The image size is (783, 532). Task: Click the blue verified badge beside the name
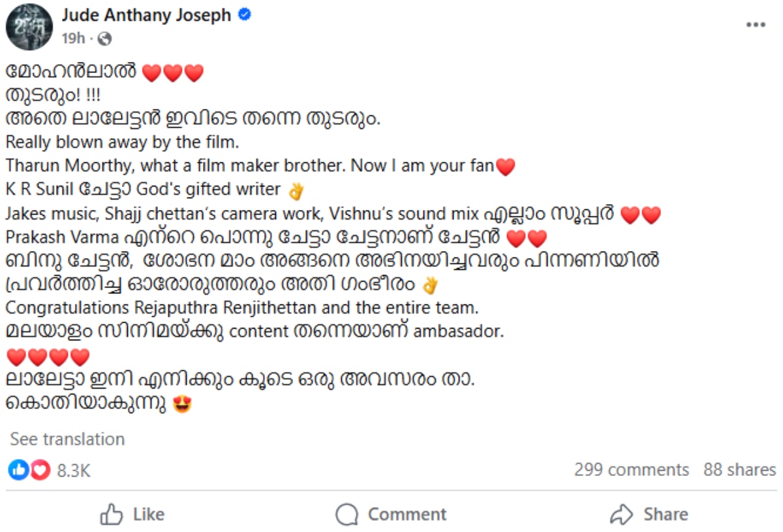point(245,15)
